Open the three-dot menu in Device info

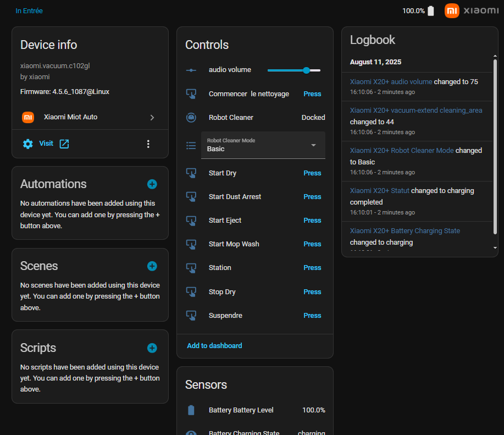click(x=148, y=144)
